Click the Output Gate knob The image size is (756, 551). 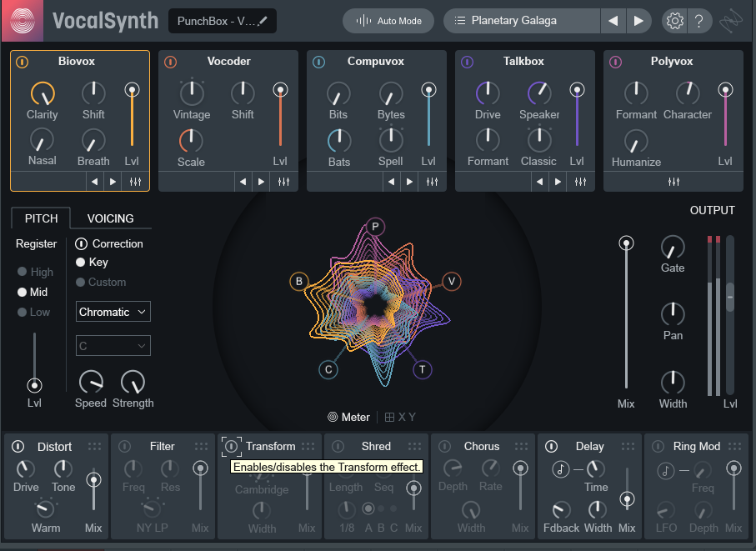673,248
